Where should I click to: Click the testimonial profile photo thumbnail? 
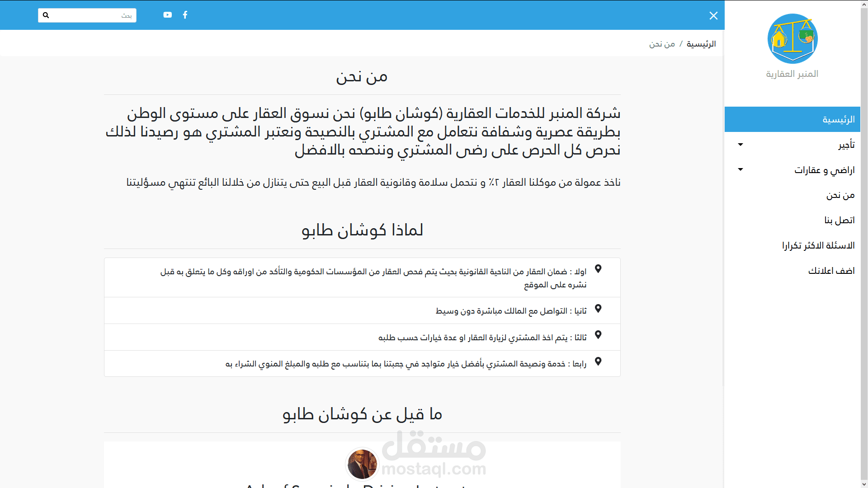(362, 464)
